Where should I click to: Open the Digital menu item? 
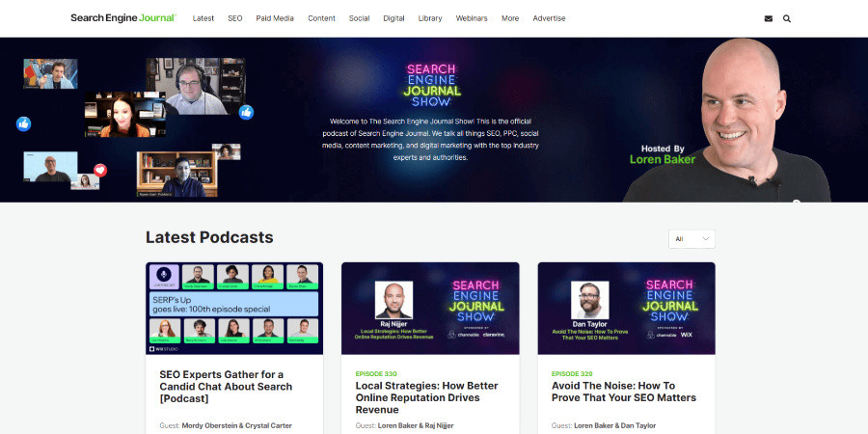click(393, 18)
